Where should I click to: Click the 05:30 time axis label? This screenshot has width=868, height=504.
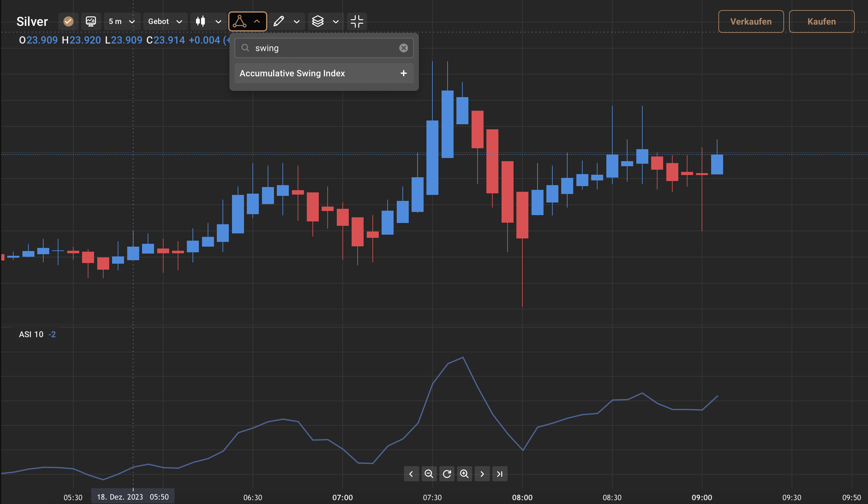coord(73,497)
